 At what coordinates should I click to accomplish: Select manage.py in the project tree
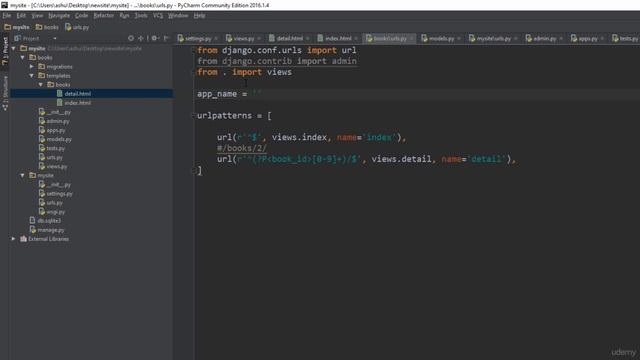(x=47, y=230)
